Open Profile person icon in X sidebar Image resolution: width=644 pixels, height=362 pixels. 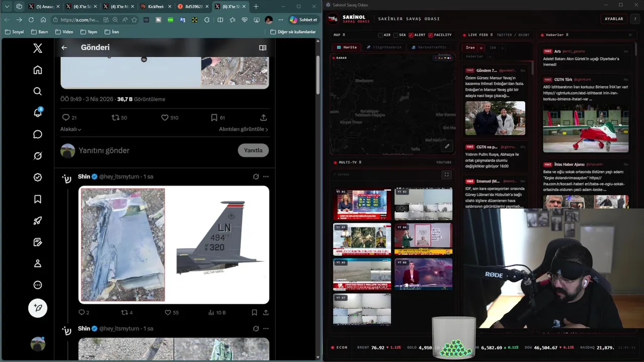pyautogui.click(x=38, y=263)
